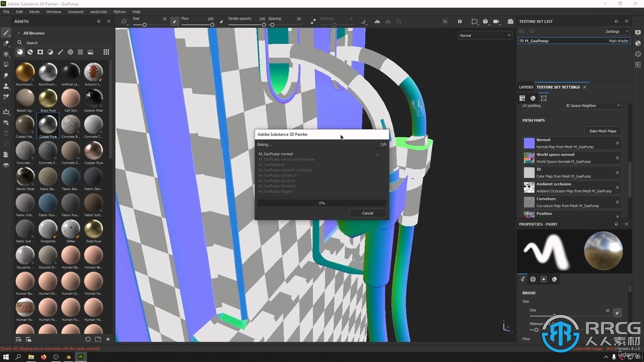Adjust the Stroke opacity slider
644x362 pixels.
click(x=247, y=25)
